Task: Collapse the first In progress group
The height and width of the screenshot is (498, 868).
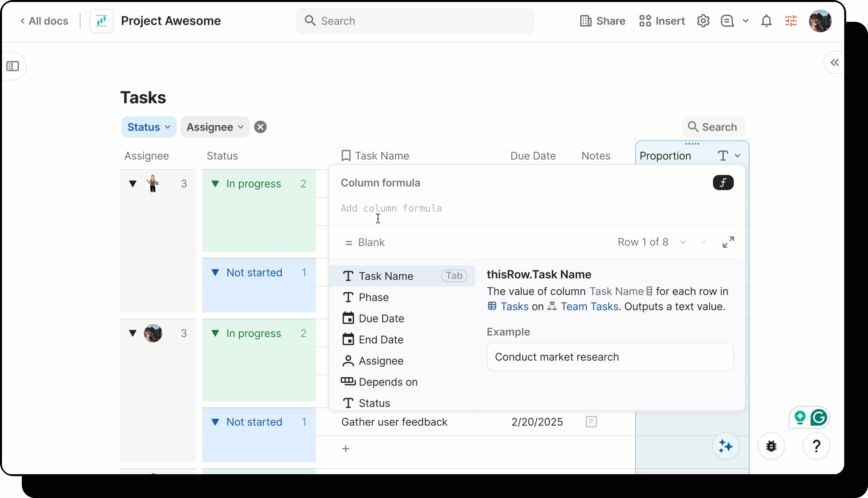Action: pos(215,184)
